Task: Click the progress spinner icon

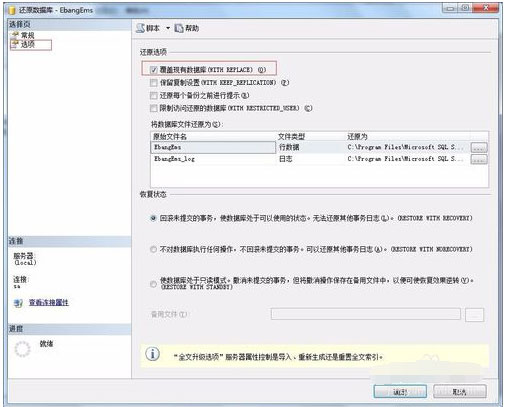Action: [22, 349]
